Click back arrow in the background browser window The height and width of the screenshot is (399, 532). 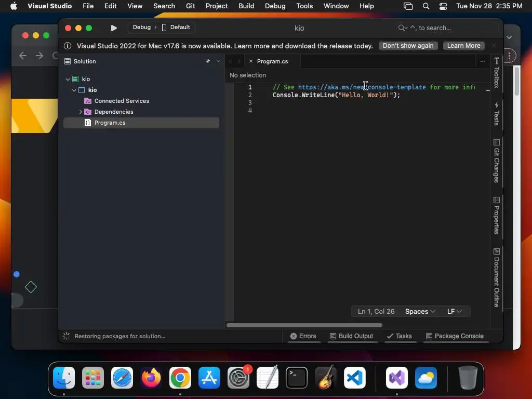pos(23,56)
